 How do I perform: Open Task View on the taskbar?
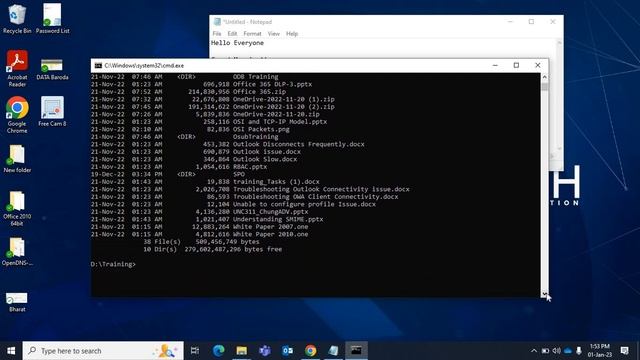pyautogui.click(x=195, y=351)
